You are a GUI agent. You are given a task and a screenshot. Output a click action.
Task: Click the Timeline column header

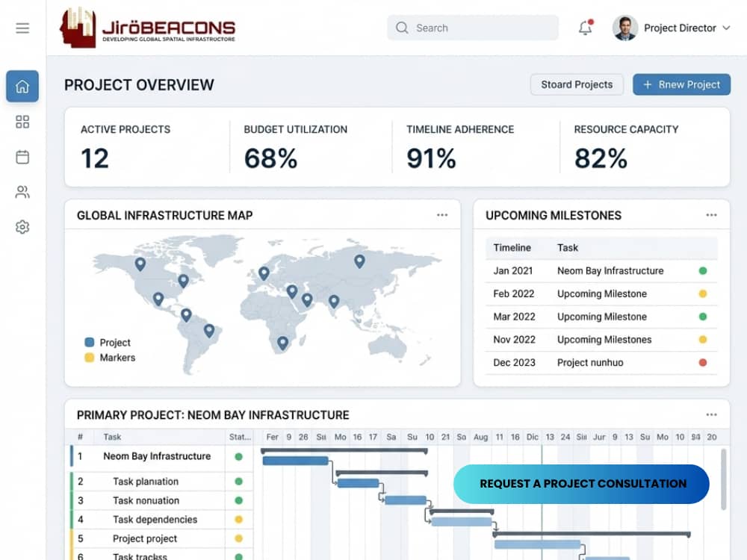[x=512, y=248]
